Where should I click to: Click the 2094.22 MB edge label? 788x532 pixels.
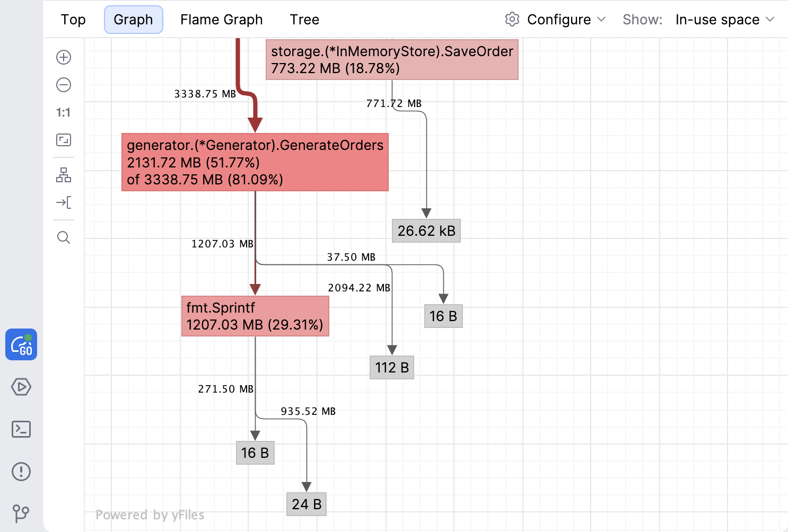(x=359, y=288)
